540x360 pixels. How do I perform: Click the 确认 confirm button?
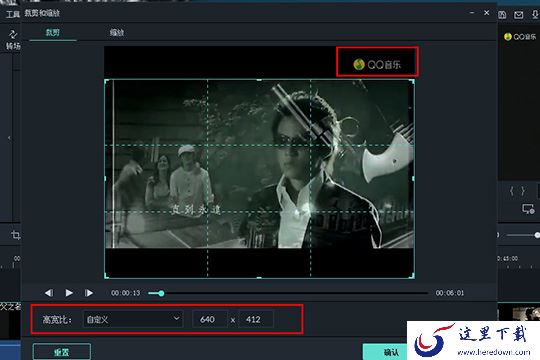pos(385,352)
